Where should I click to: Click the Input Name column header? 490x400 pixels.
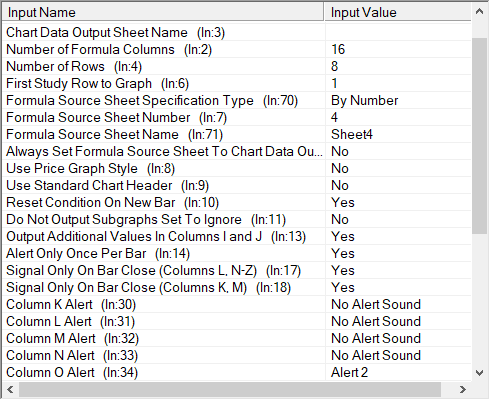pos(163,13)
